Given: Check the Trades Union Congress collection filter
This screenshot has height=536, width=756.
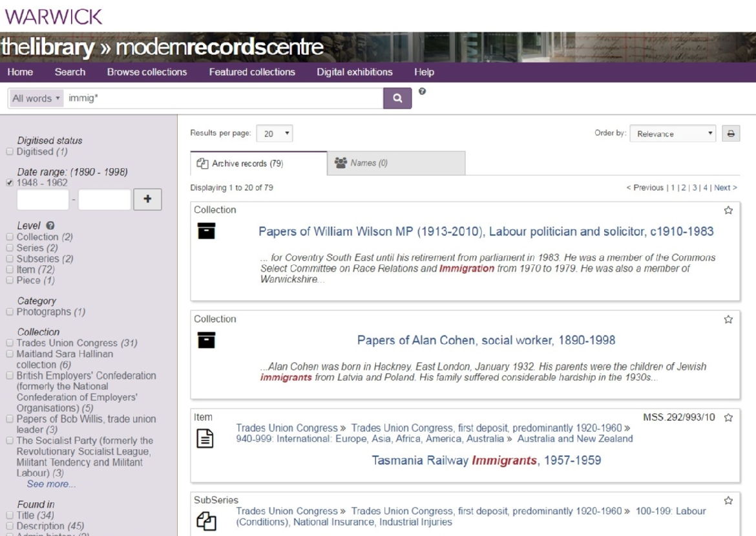Looking at the screenshot, I should click(x=10, y=343).
